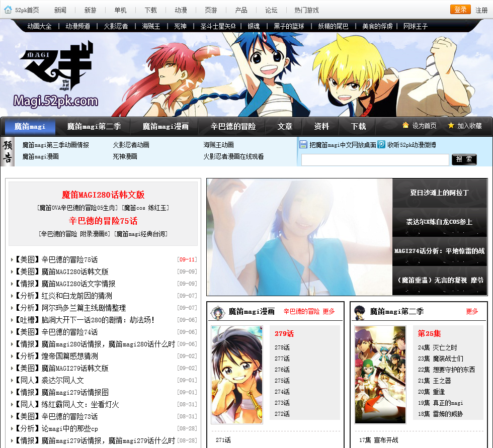
Task: Click the season two poster thumbnail
Action: [x=380, y=375]
